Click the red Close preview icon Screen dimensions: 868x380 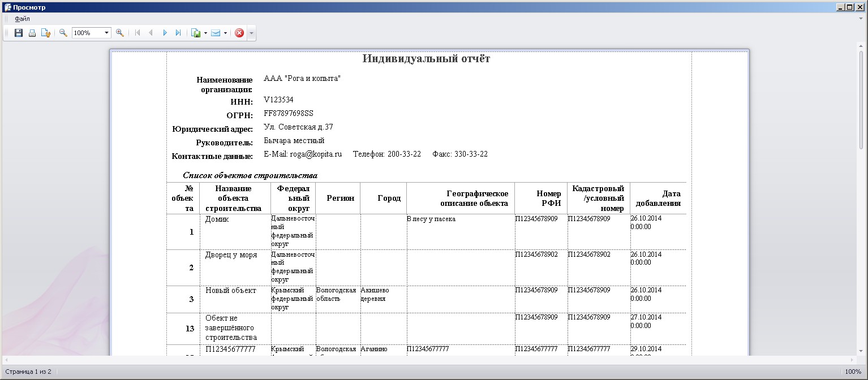239,33
